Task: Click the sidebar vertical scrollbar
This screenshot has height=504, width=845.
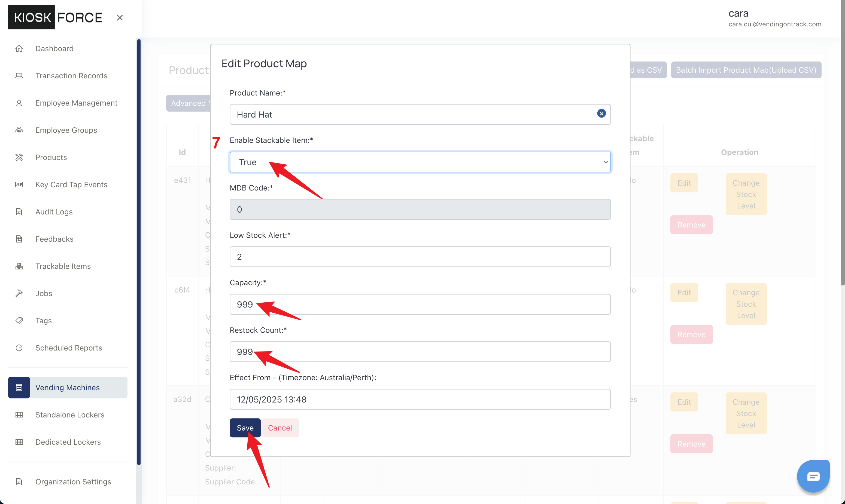Action: point(139,252)
